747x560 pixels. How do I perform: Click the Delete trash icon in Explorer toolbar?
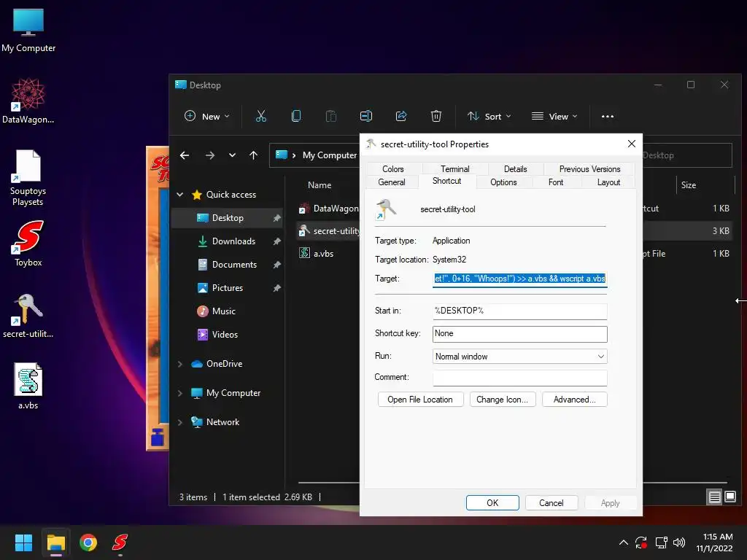tap(436, 116)
